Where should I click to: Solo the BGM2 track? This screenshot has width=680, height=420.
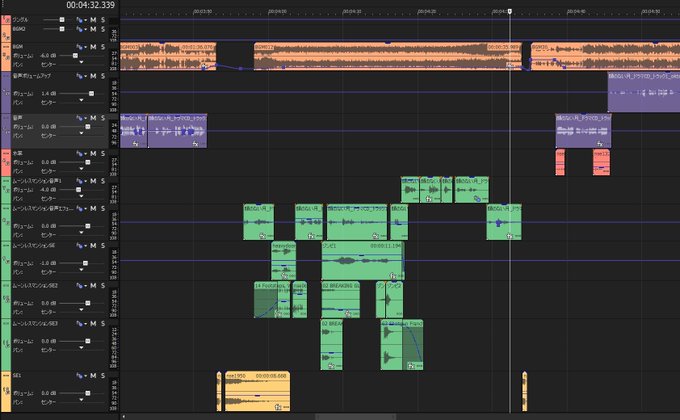103,30
